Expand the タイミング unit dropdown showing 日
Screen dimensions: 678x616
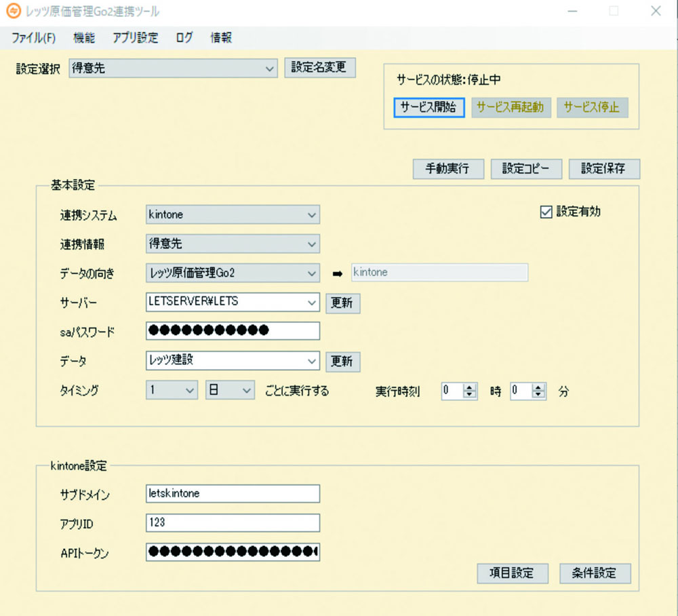click(230, 390)
